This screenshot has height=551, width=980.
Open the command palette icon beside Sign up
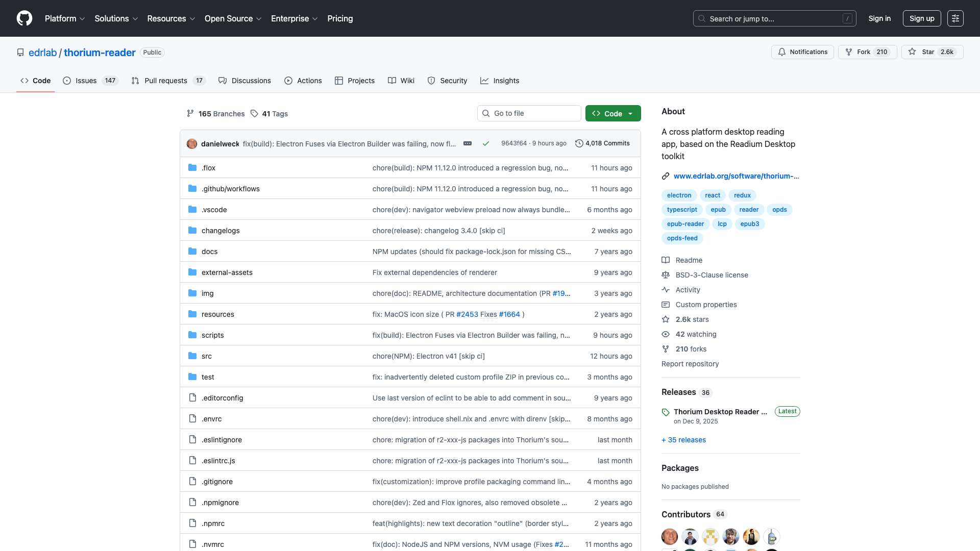(955, 18)
